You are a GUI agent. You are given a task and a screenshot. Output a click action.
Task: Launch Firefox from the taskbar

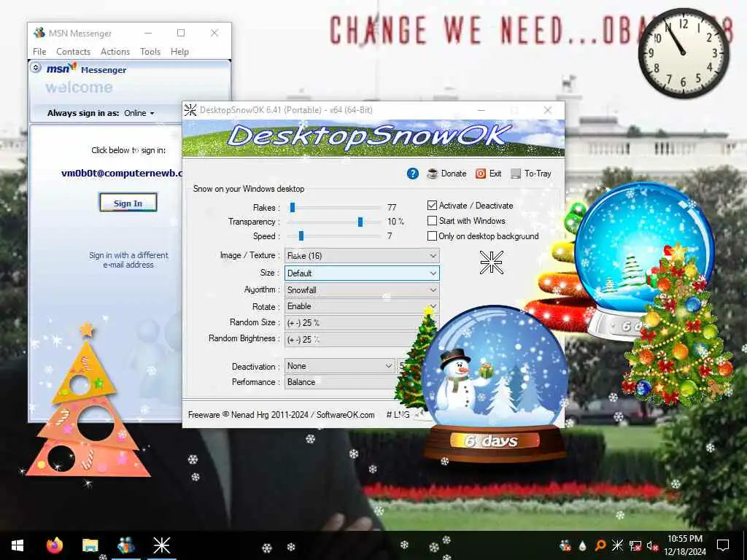(54, 545)
